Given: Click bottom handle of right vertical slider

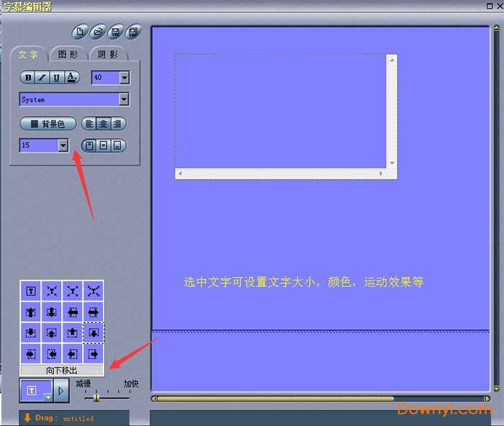Looking at the screenshot, I should (x=496, y=388).
